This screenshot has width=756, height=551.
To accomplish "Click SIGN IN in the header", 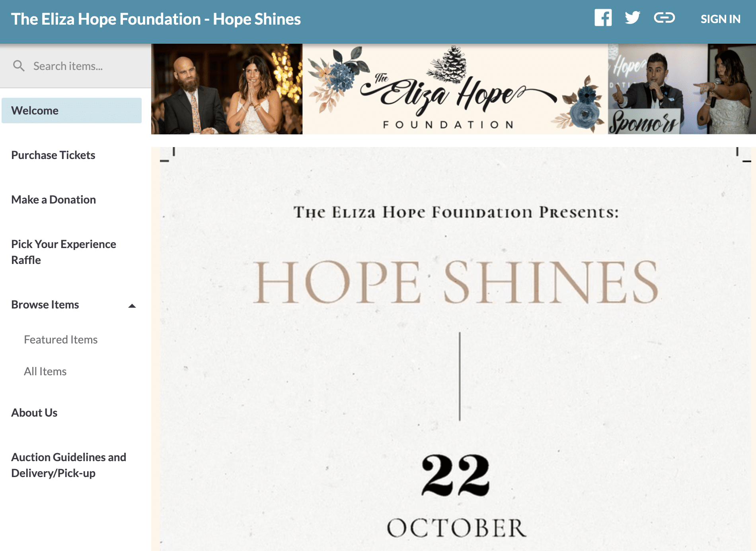I will [x=720, y=19].
